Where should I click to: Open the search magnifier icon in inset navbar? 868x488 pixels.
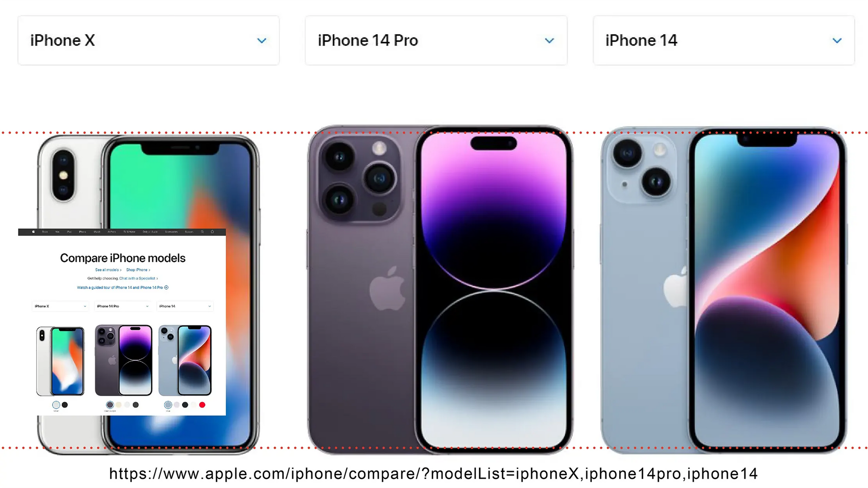point(202,232)
